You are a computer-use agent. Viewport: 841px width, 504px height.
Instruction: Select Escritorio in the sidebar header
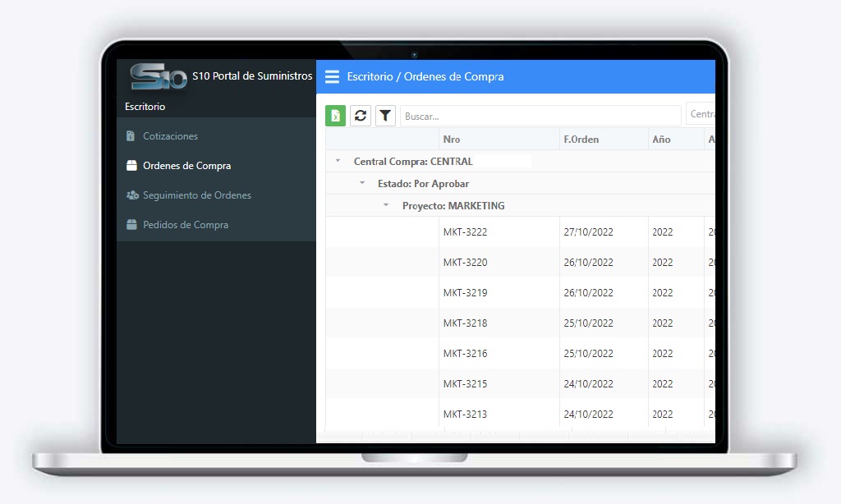click(x=145, y=107)
